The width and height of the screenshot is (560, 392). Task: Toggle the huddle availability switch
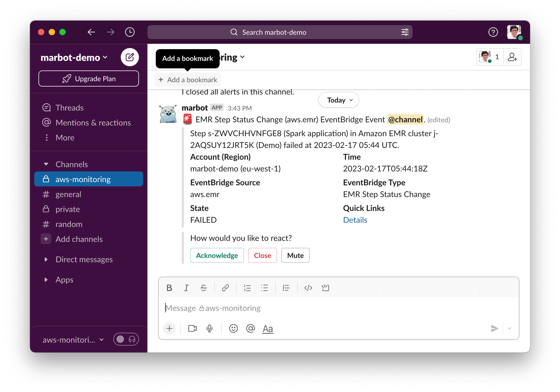121,339
